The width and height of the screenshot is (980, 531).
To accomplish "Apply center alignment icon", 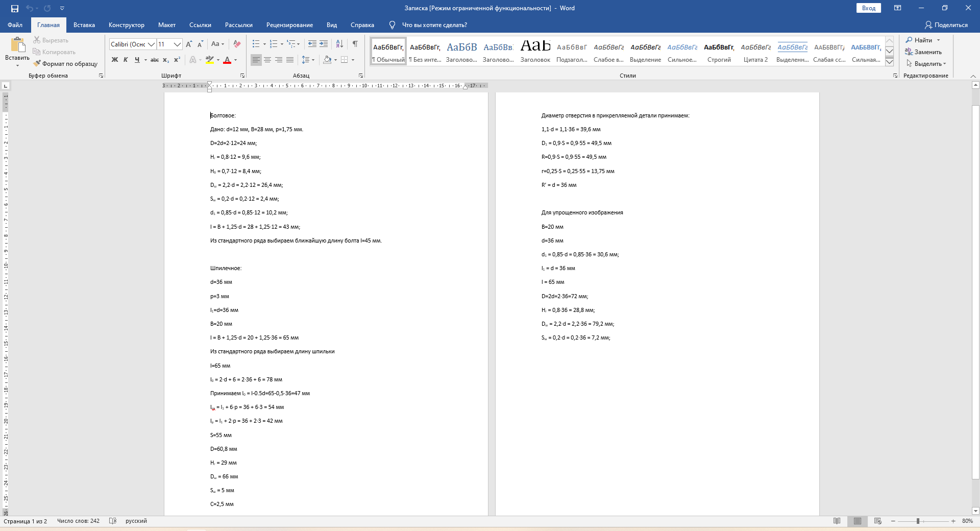I will pos(267,60).
